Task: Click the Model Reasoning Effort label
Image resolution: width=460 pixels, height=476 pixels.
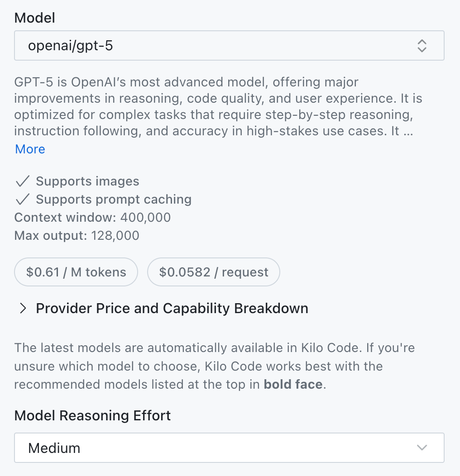Action: point(92,415)
